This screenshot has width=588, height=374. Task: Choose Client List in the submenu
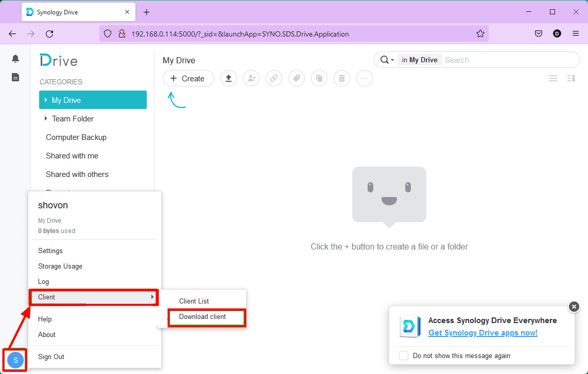click(x=194, y=301)
